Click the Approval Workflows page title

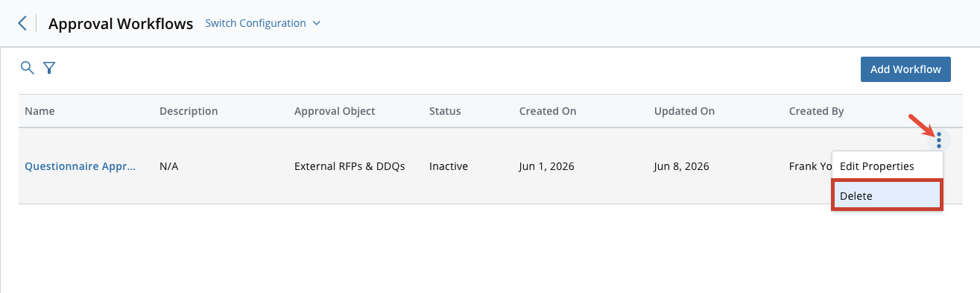click(x=121, y=24)
